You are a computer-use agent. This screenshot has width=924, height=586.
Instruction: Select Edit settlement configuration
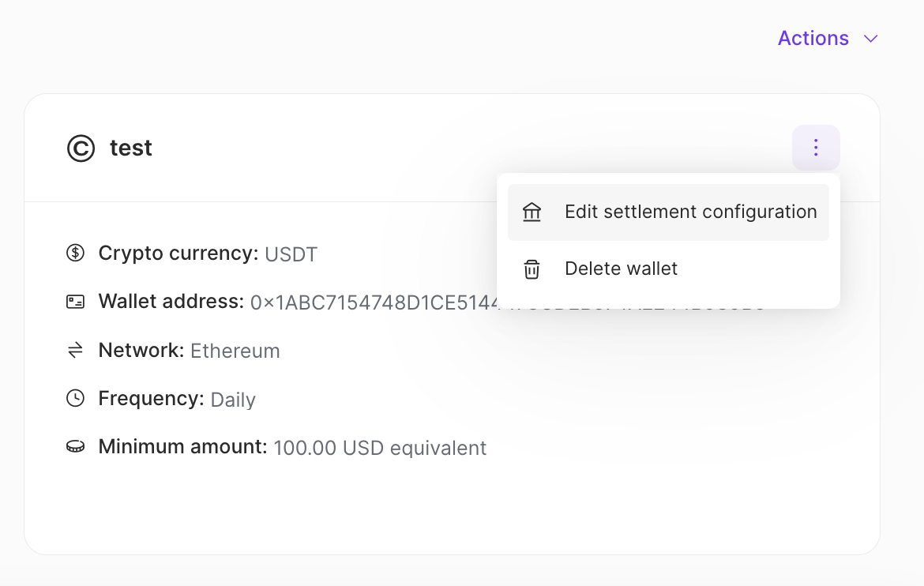[x=690, y=212]
